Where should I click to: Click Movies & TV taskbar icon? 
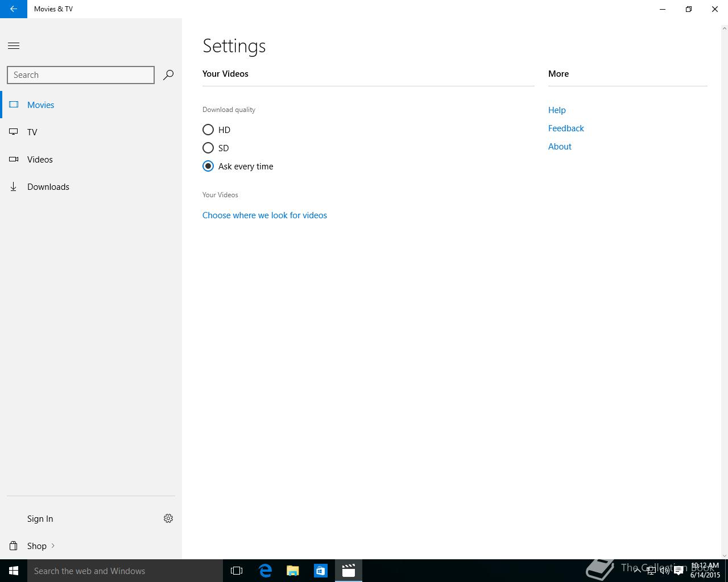click(349, 571)
